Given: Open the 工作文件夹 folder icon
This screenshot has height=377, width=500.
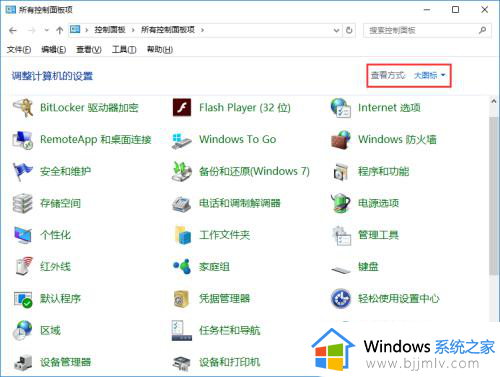Looking at the screenshot, I should [x=183, y=235].
